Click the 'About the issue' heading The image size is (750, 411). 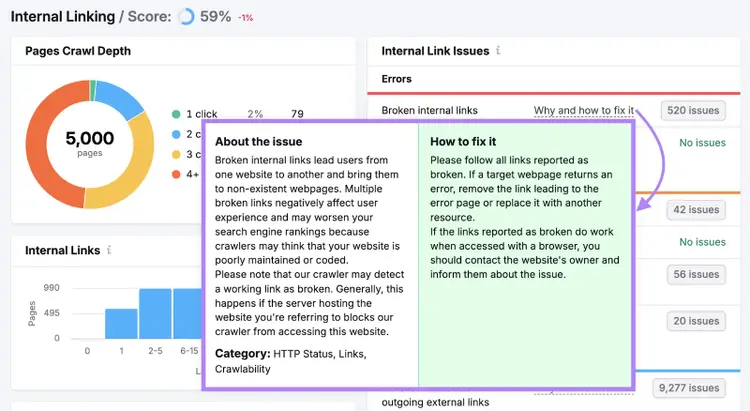pyautogui.click(x=258, y=142)
